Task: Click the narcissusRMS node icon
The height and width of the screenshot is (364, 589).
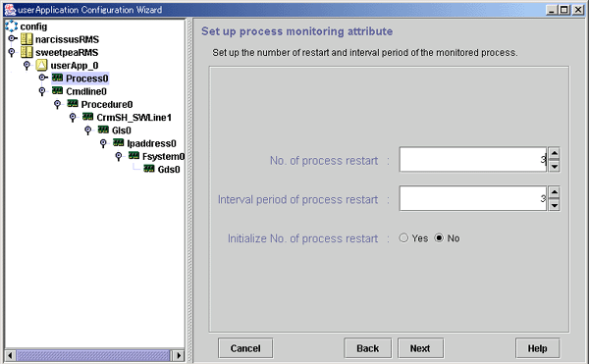Action: [27, 39]
